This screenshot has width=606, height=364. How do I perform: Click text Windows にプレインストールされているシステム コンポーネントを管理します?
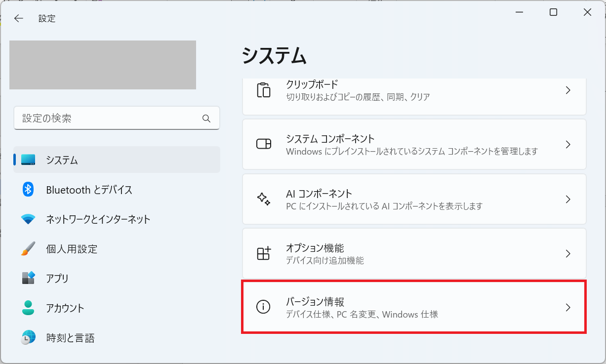click(412, 151)
